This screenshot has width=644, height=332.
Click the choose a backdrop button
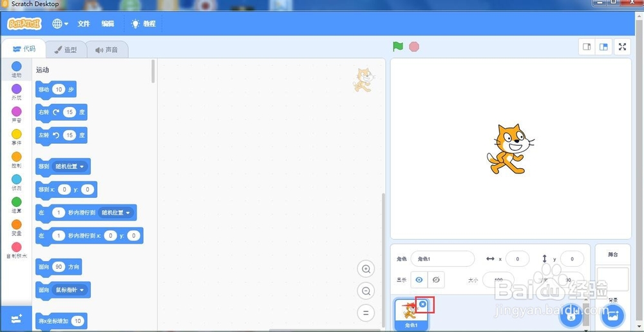pos(612,317)
